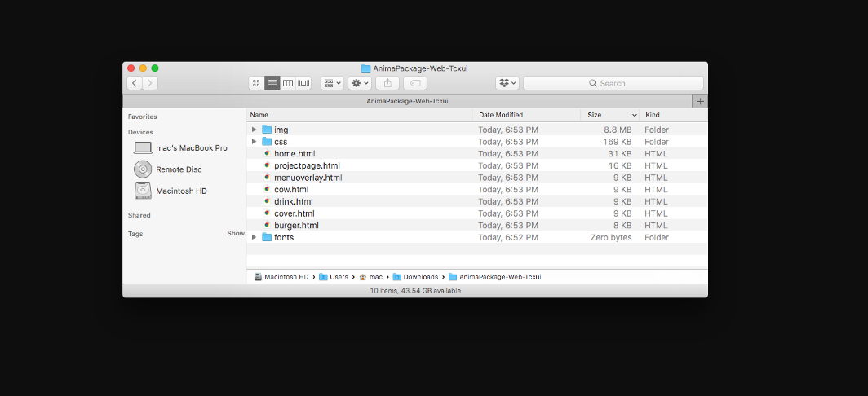Click the 8.8 MB size value
This screenshot has height=396, width=868.
618,130
